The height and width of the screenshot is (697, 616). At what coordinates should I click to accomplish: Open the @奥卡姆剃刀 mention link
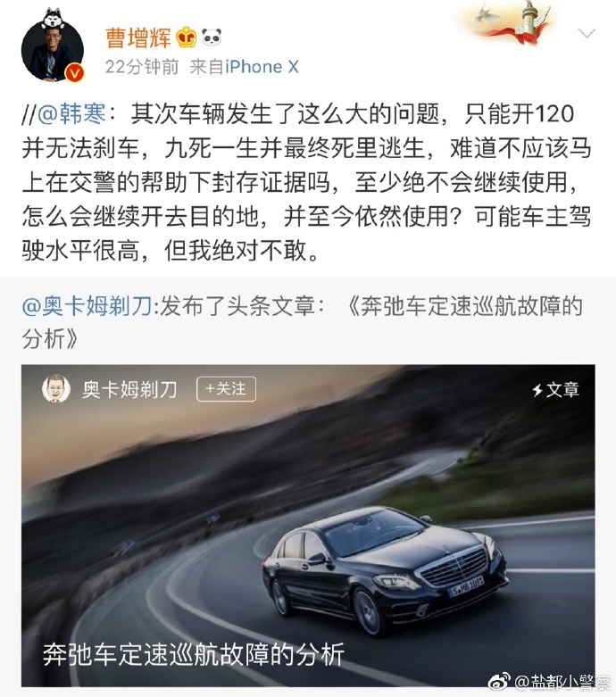pos(87,306)
